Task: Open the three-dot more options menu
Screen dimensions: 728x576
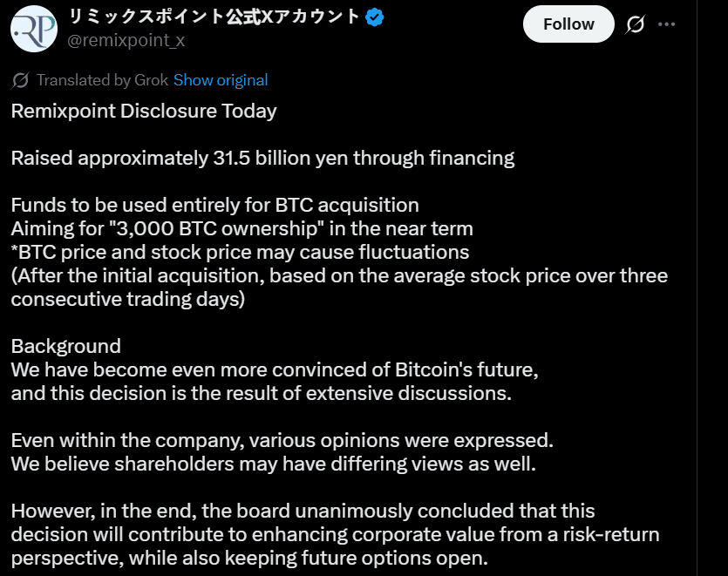Action: point(666,24)
